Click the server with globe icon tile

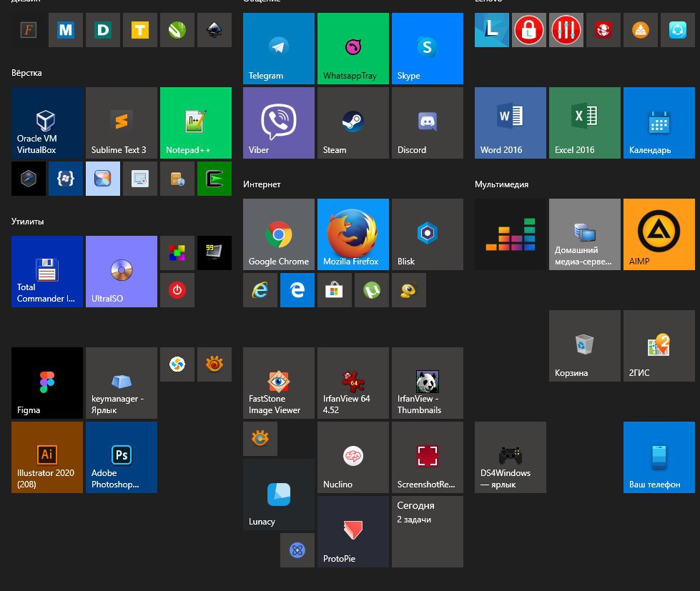pyautogui.click(x=177, y=179)
